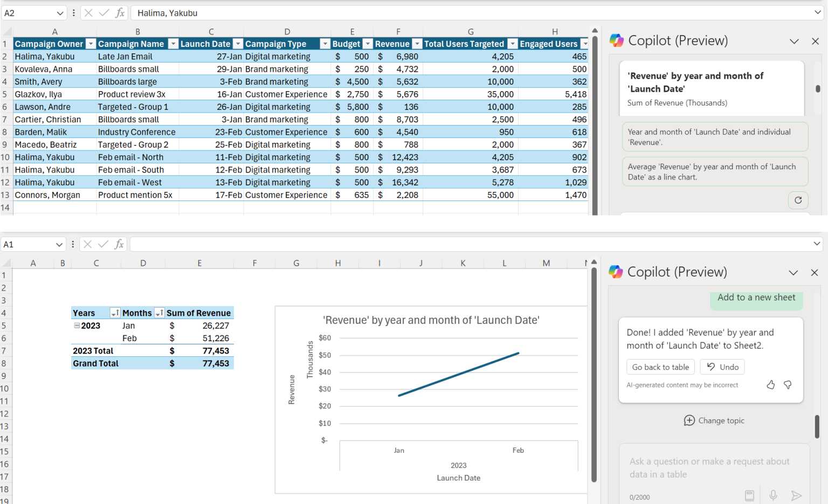Screen dimensions: 828x504
Task: Click Go back to table button
Action: click(x=660, y=367)
